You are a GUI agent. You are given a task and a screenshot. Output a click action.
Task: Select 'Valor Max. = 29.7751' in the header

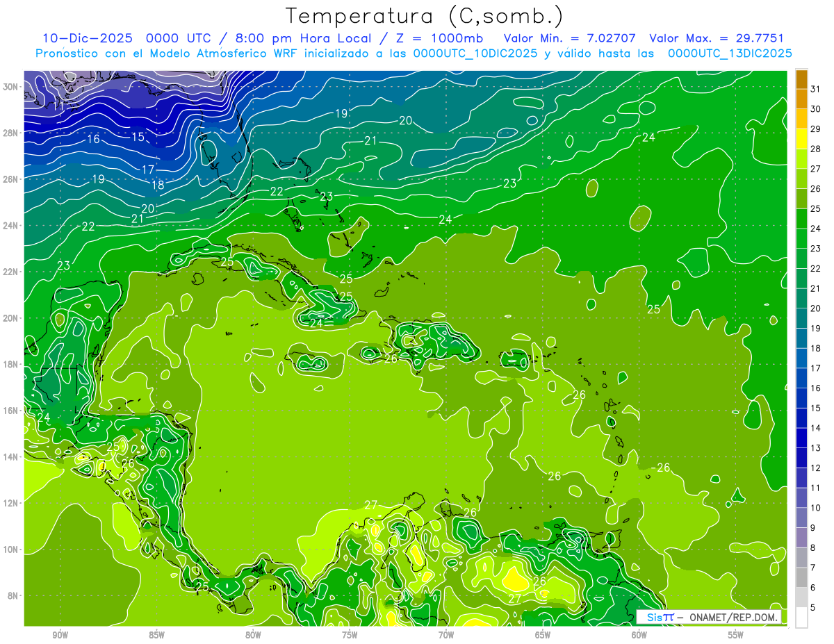716,38
